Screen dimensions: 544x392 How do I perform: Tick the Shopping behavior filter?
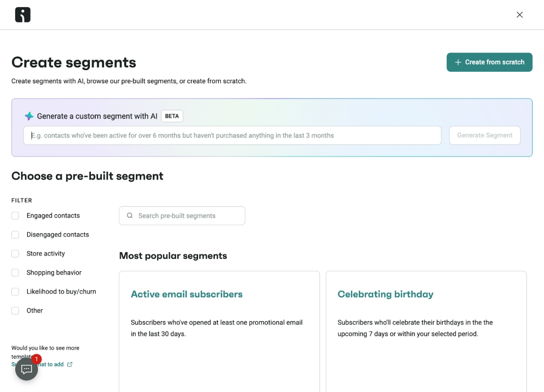tap(15, 272)
